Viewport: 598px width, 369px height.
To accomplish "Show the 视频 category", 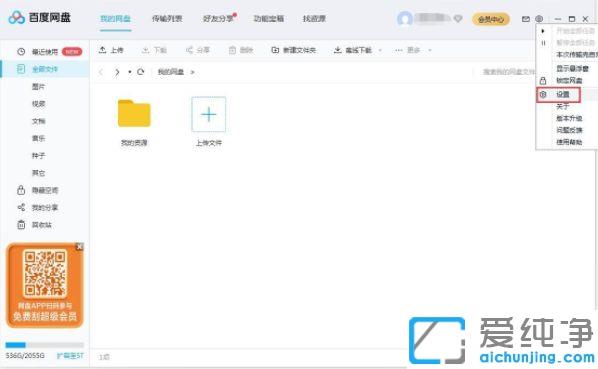I will (39, 104).
